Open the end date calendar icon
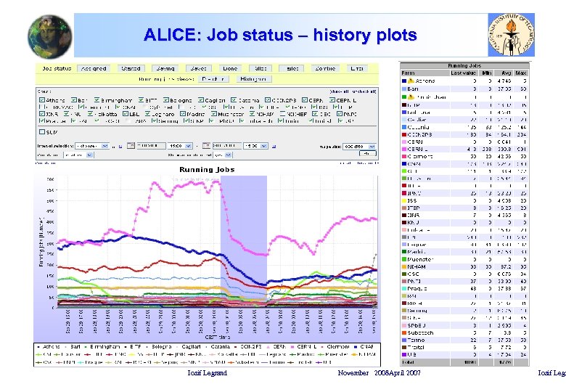The image size is (566, 392). [206, 146]
